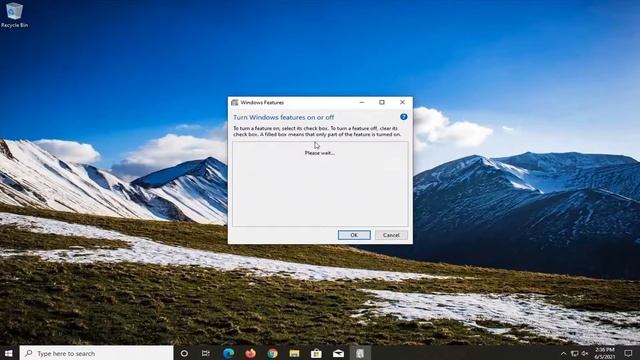Image resolution: width=640 pixels, height=360 pixels.
Task: Open the Windows Start menu
Action: [x=9, y=353]
